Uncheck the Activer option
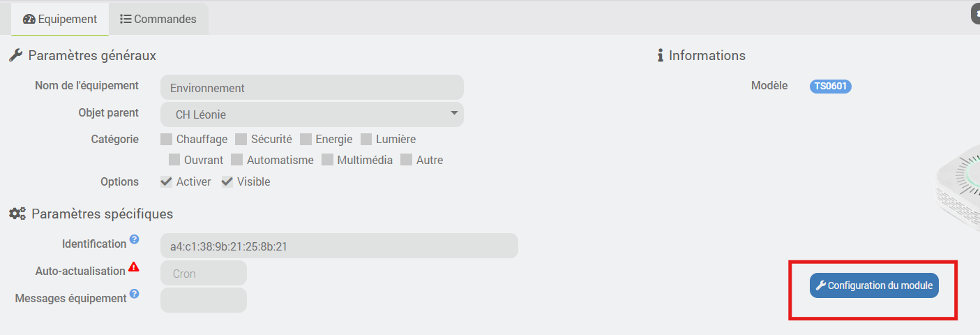 pos(167,181)
